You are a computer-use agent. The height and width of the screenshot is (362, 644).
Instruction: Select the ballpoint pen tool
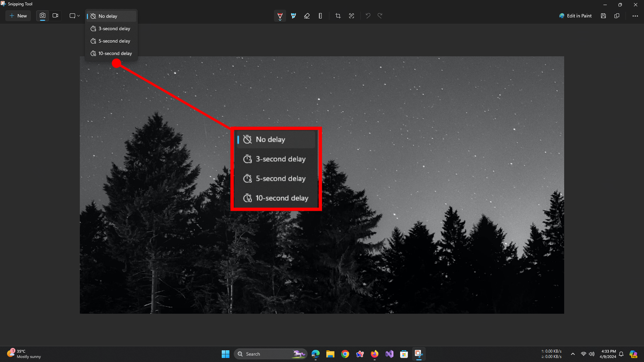tap(280, 16)
